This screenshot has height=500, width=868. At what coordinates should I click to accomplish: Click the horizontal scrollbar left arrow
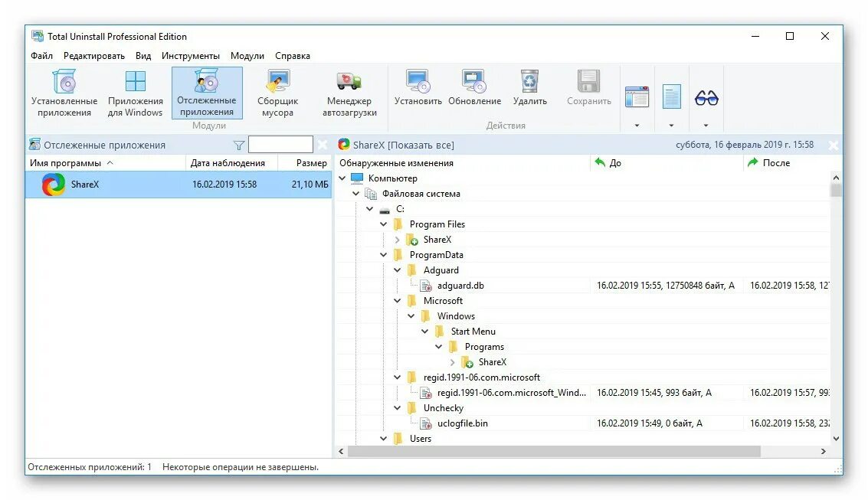tap(341, 452)
